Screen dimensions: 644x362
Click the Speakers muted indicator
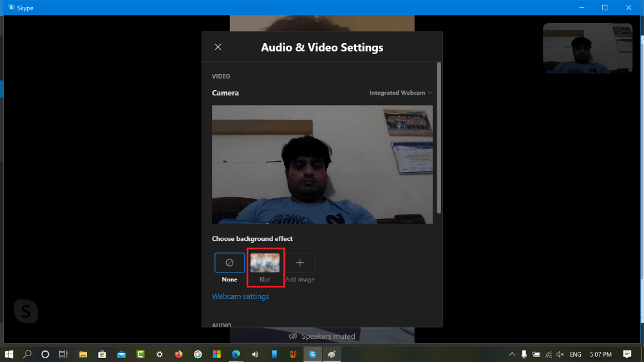click(x=322, y=336)
